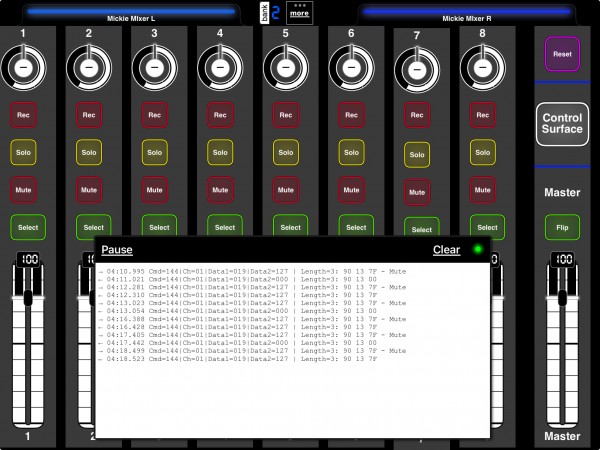
Task: Enable Rec on channel 6
Action: [x=351, y=115]
